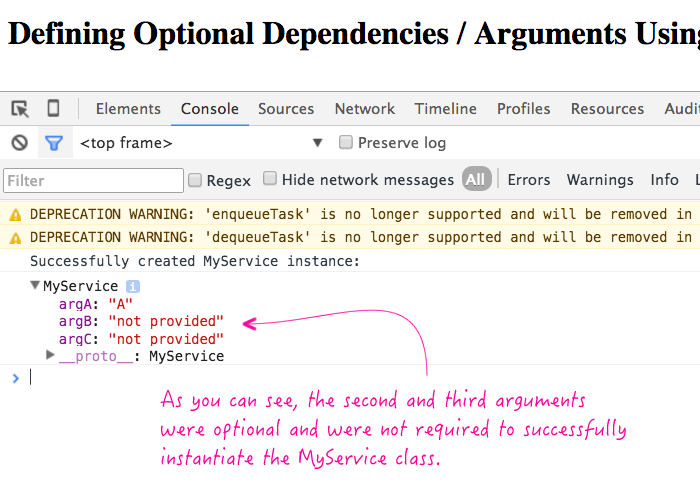Filter console by Info level
The height and width of the screenshot is (497, 700).
tap(664, 180)
